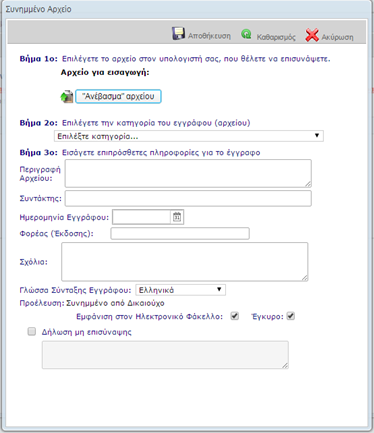Click the Σχόλια text area
The width and height of the screenshot is (374, 433).
(185, 262)
